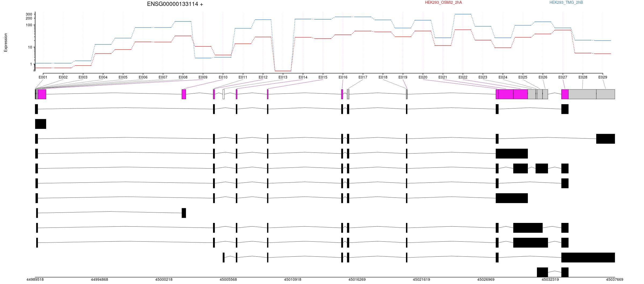Click genomic coordinate 45010918
644x284 pixels.
293,279
